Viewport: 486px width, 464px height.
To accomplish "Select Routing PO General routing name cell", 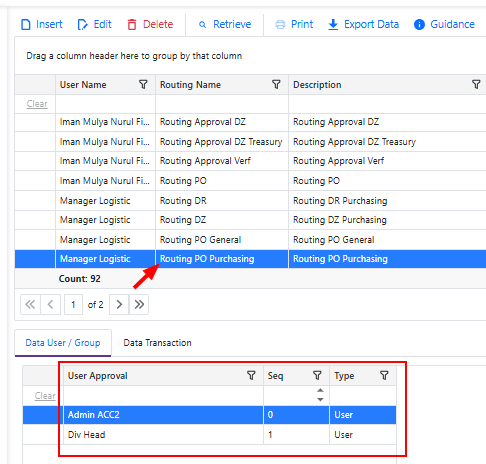I will click(x=222, y=240).
